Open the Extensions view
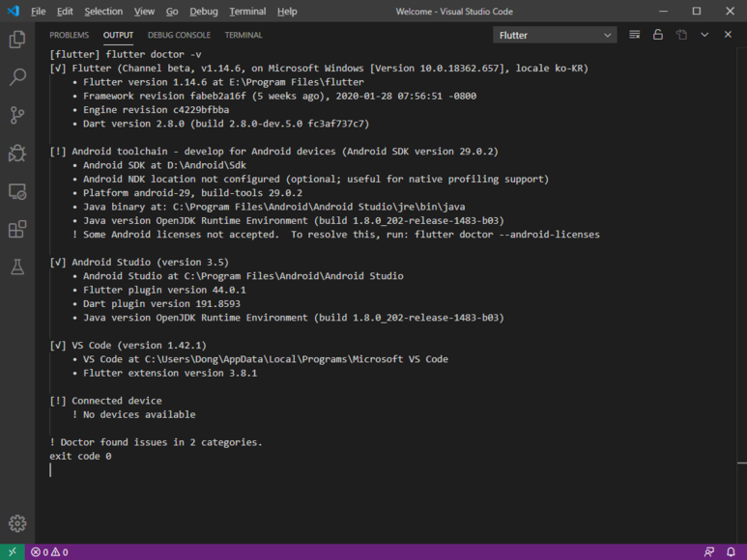 [17, 230]
